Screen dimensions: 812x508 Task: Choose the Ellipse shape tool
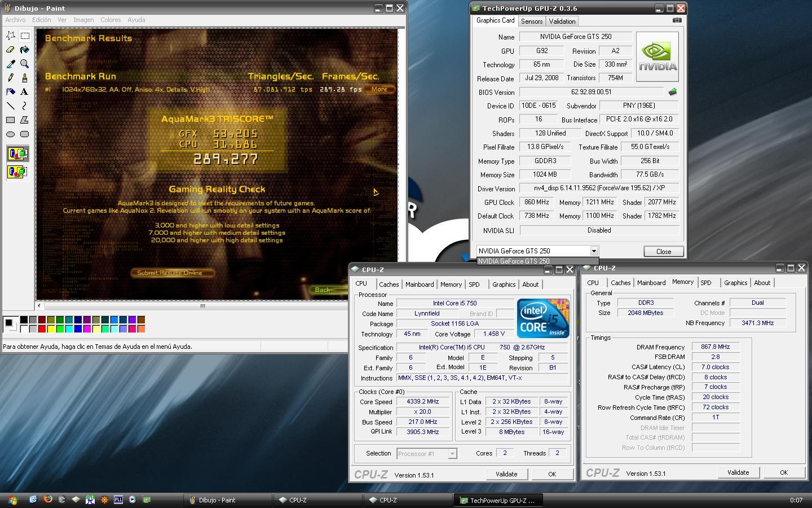click(x=11, y=134)
